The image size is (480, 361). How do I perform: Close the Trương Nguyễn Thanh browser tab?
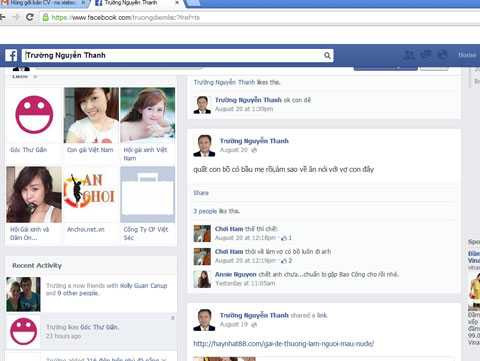(x=177, y=3)
